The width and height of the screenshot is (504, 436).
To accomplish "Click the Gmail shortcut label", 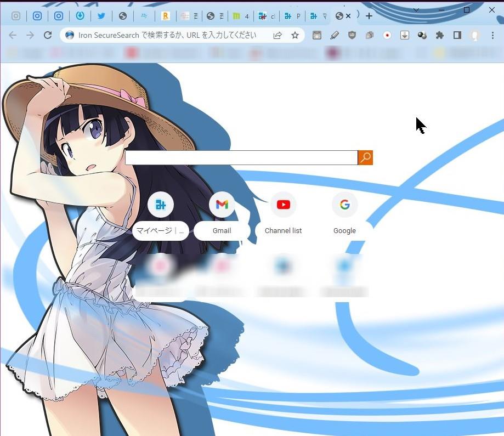I will tap(222, 230).
